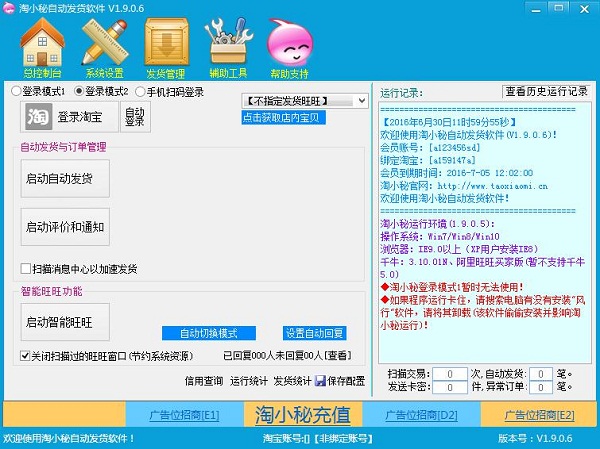Click the 发送卡密 count field
Image resolution: width=600 pixels, height=449 pixels.
[x=450, y=387]
